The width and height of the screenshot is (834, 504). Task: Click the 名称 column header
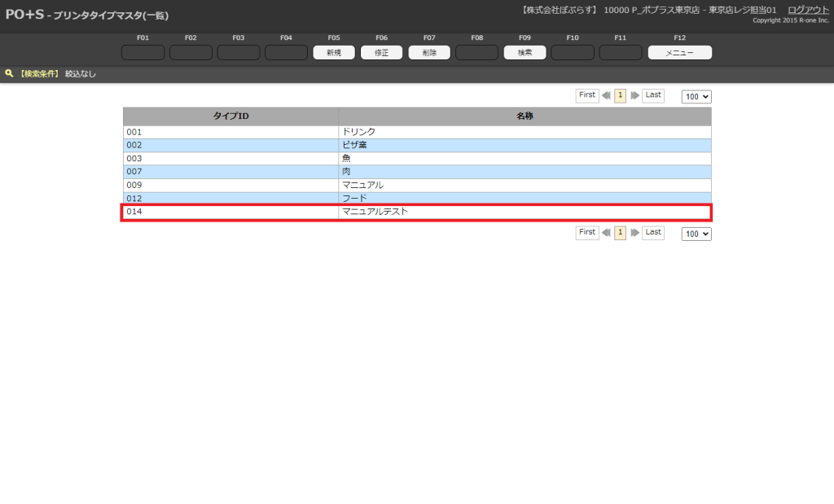point(525,116)
